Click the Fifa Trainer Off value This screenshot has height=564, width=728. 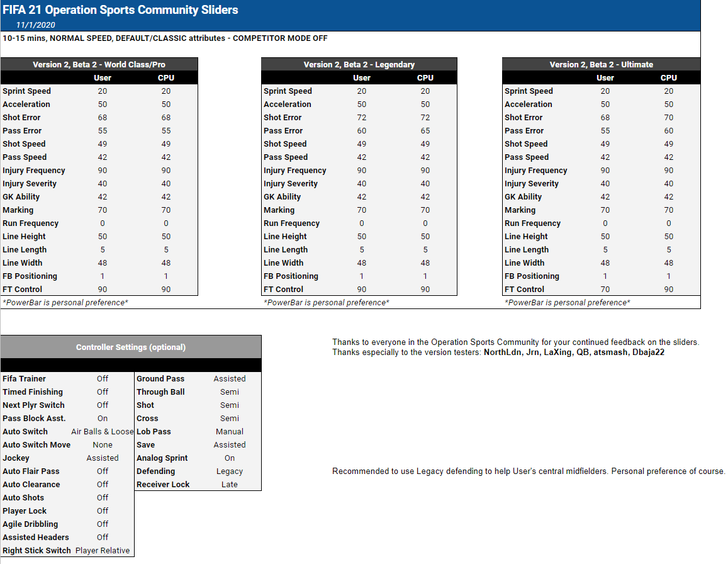pyautogui.click(x=103, y=379)
